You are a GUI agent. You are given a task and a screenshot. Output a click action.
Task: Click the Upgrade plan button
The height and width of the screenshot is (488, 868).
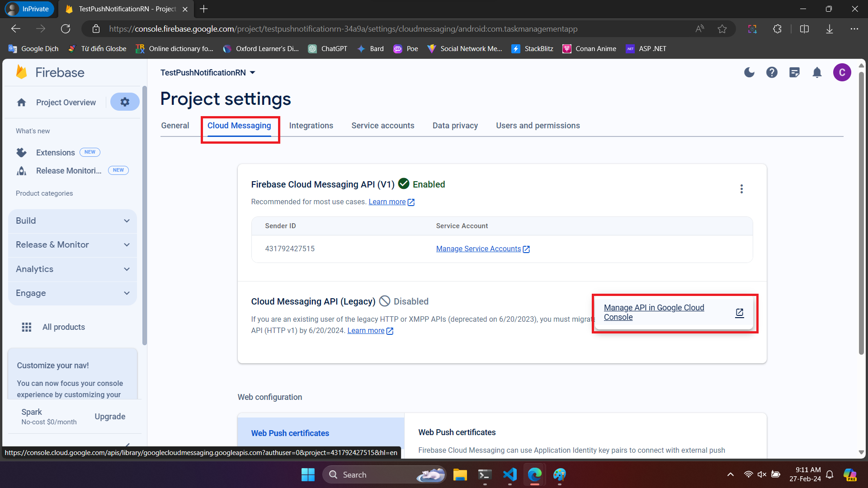(110, 417)
